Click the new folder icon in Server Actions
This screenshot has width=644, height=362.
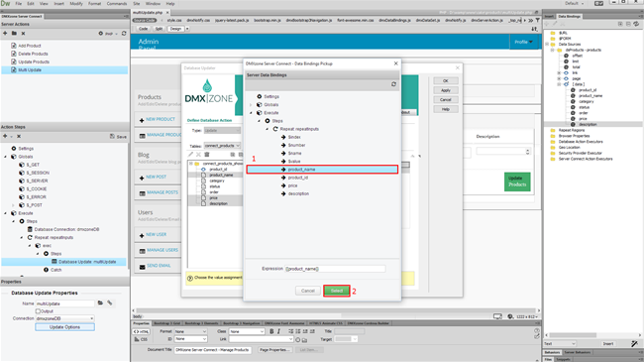pyautogui.click(x=14, y=34)
